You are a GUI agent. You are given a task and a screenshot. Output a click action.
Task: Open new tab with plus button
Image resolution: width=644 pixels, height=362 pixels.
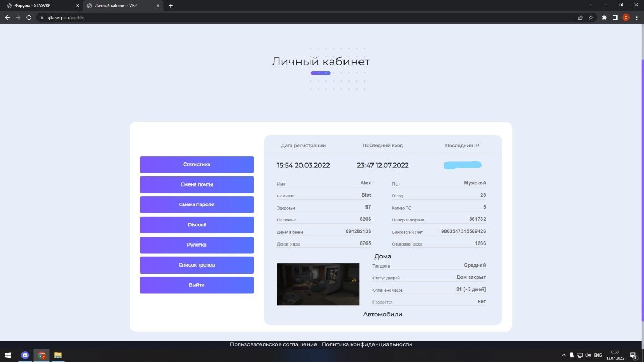(171, 5)
